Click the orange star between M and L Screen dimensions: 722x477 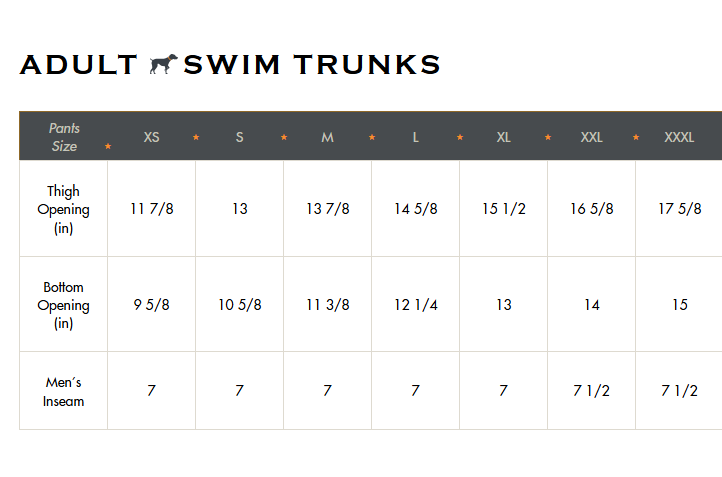pyautogui.click(x=372, y=137)
